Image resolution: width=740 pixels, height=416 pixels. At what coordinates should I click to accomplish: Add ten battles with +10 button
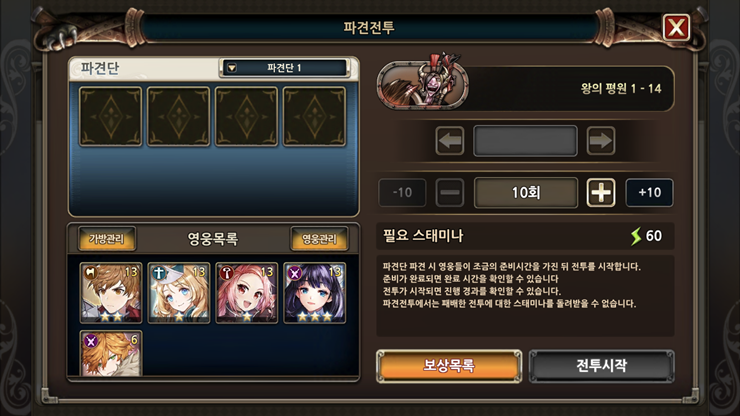(649, 193)
